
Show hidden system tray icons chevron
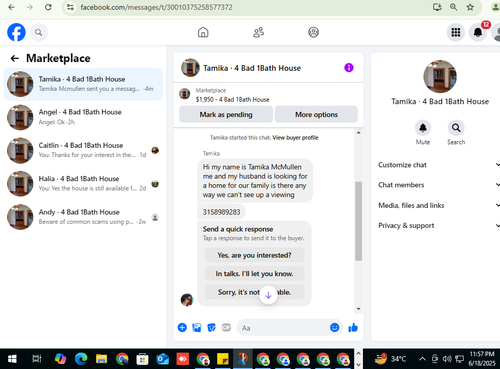click(422, 359)
